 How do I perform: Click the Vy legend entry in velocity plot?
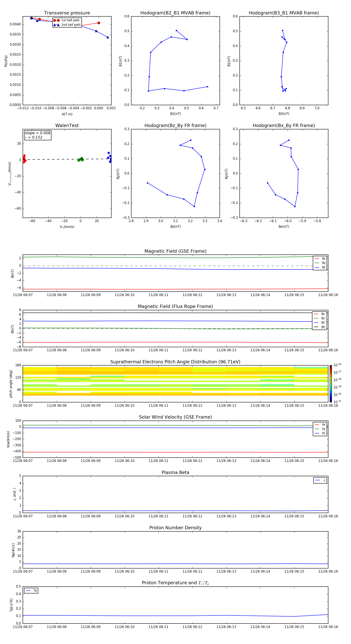click(320, 429)
